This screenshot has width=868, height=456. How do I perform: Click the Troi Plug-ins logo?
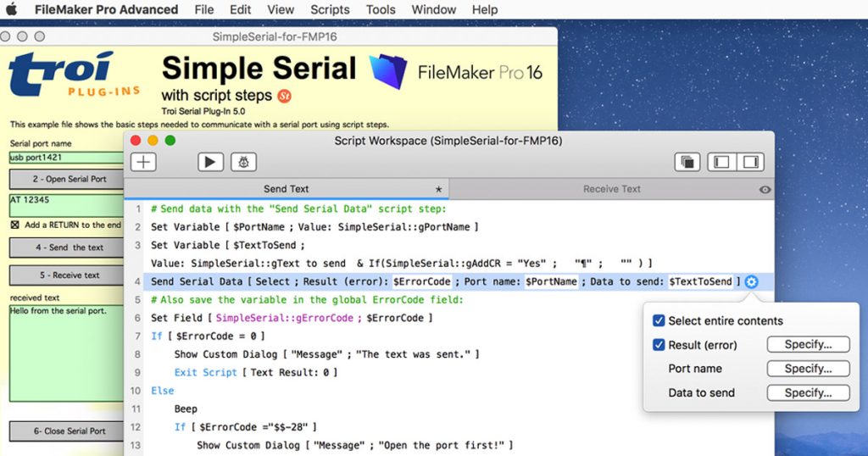75,74
